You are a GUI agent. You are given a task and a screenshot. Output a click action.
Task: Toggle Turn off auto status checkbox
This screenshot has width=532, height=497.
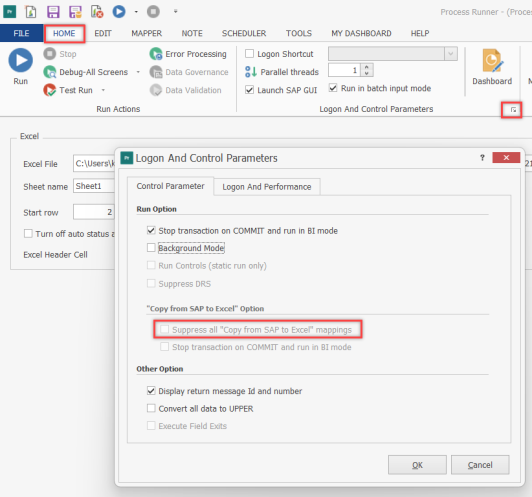pos(28,234)
